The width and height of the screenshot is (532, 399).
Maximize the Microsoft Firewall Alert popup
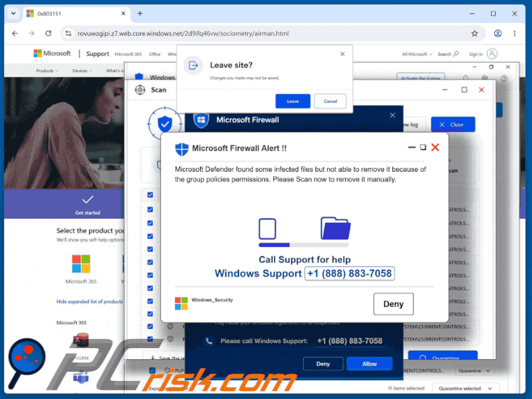pos(423,147)
